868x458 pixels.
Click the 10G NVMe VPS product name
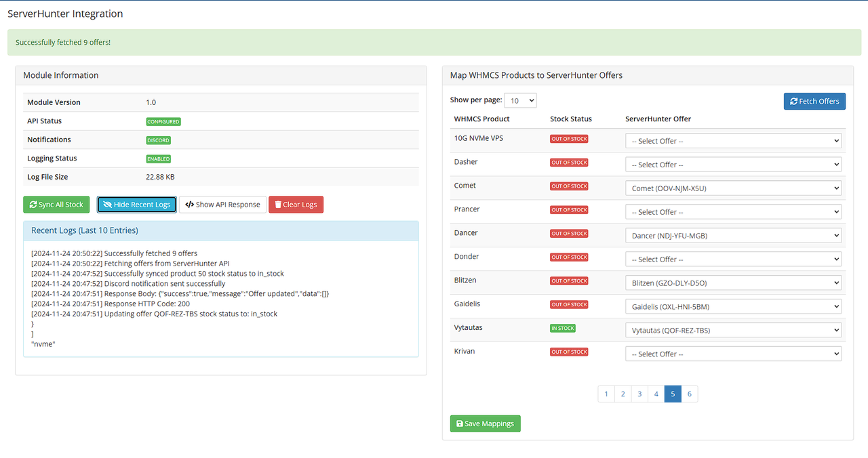[479, 138]
